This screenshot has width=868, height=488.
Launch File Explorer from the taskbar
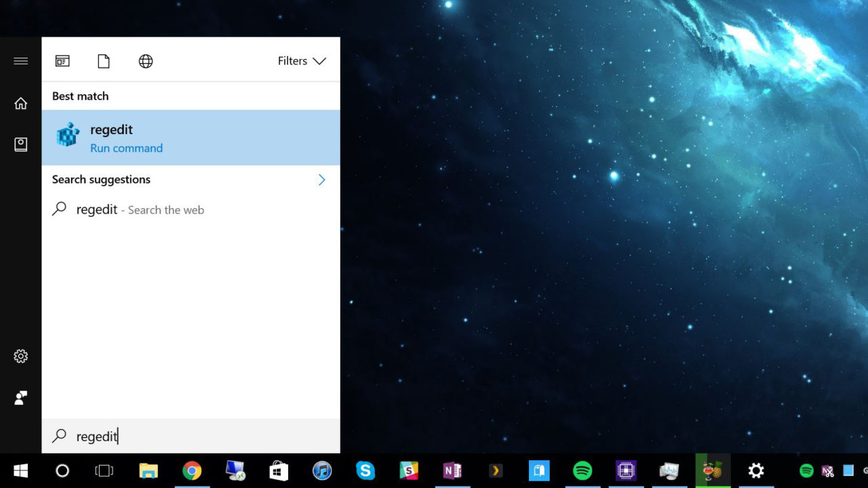click(x=149, y=470)
